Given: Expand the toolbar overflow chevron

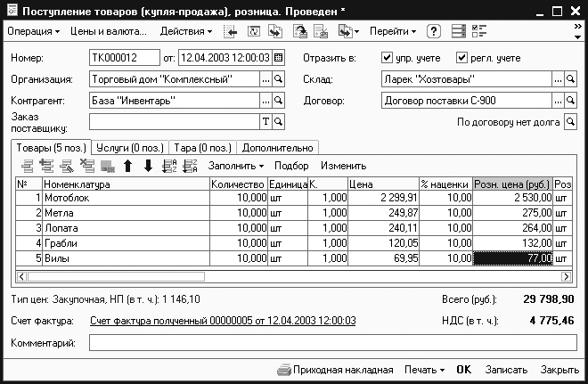Looking at the screenshot, I should coord(577,26).
